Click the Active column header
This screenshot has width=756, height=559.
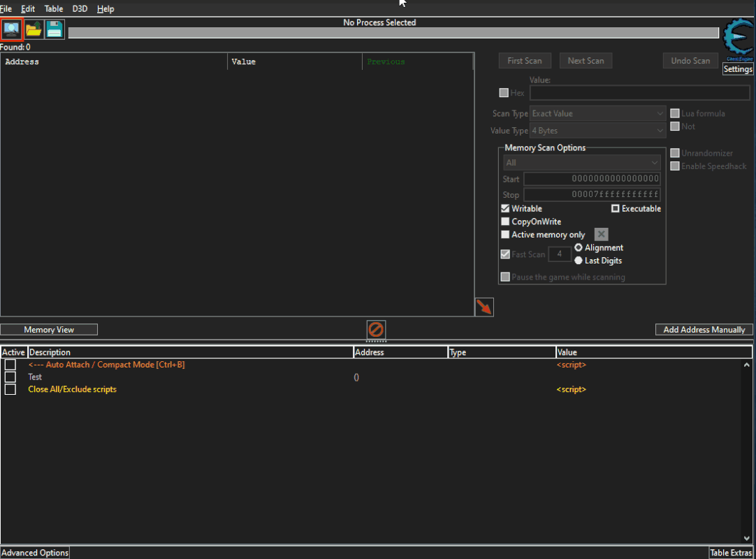click(13, 352)
